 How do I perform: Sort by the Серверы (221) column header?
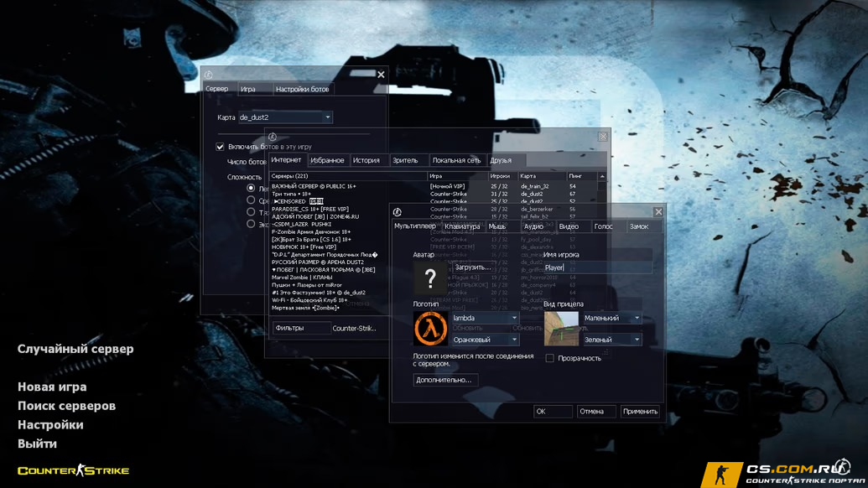click(348, 176)
